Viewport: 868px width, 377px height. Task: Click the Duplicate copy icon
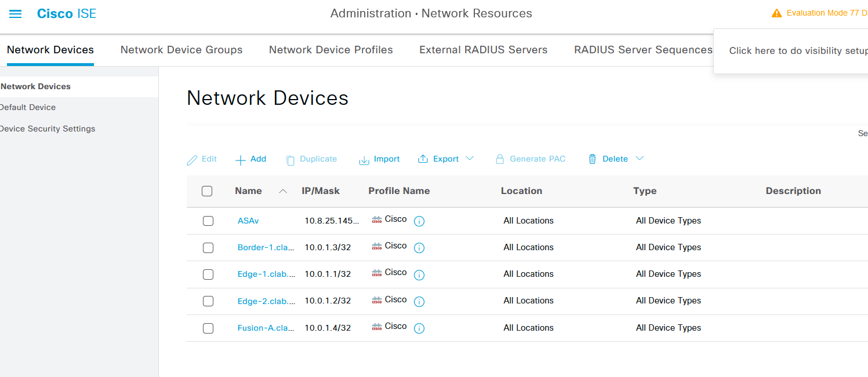(290, 160)
